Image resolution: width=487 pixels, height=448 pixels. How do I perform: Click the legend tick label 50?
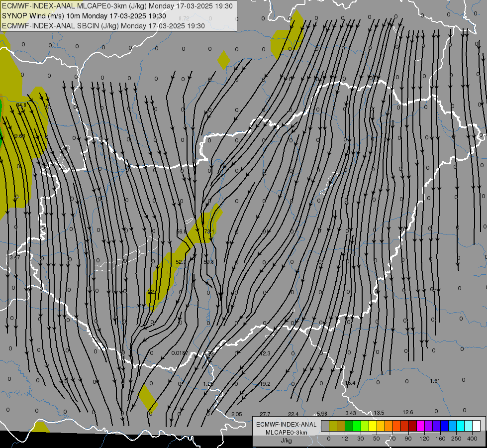(377, 439)
